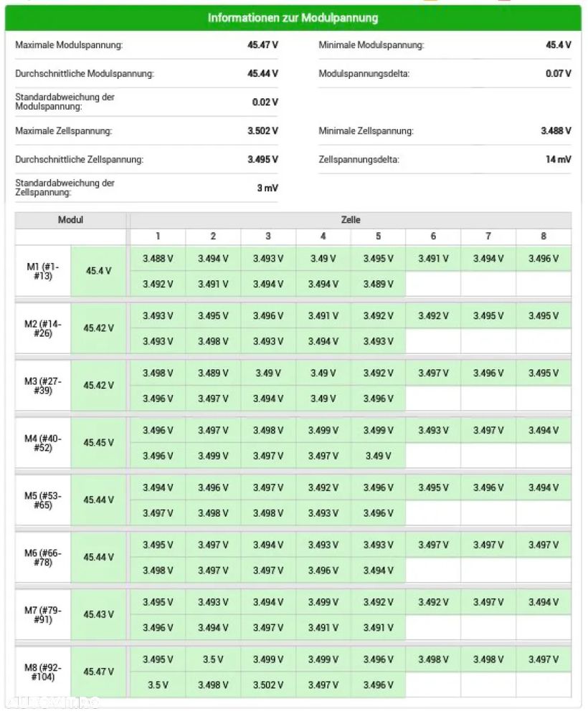The height and width of the screenshot is (716, 588).
Task: Click M1's top-row cell 8 value 3.496 V
Action: 544,259
